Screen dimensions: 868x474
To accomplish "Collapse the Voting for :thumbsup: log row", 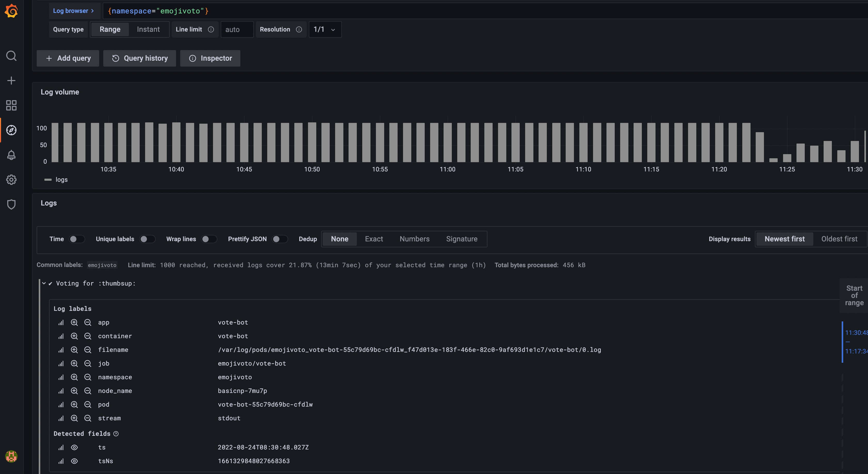I will point(44,283).
